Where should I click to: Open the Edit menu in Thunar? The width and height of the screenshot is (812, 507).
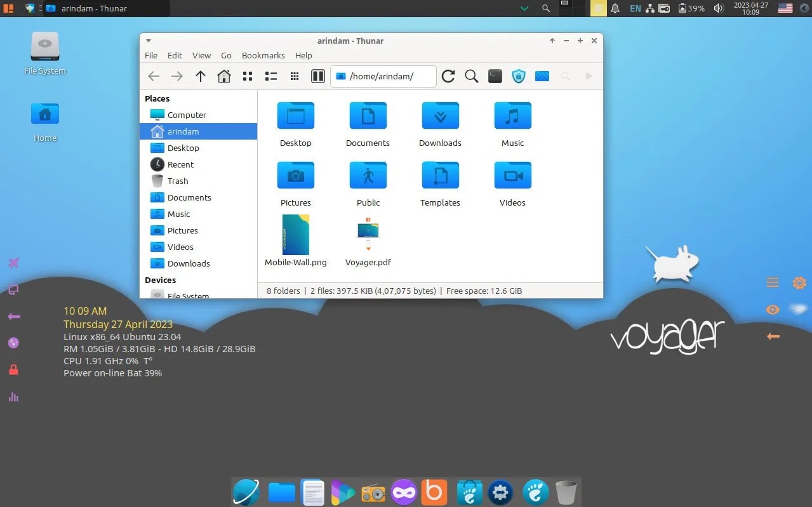pos(175,55)
